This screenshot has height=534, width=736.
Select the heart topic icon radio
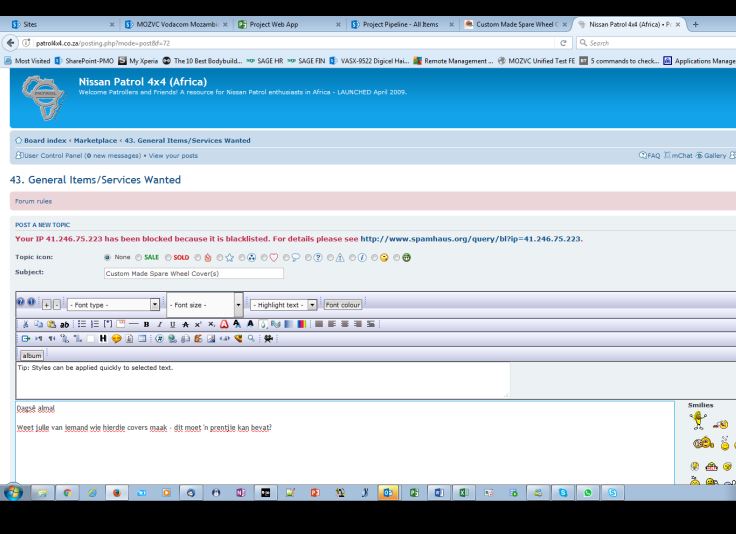point(264,257)
